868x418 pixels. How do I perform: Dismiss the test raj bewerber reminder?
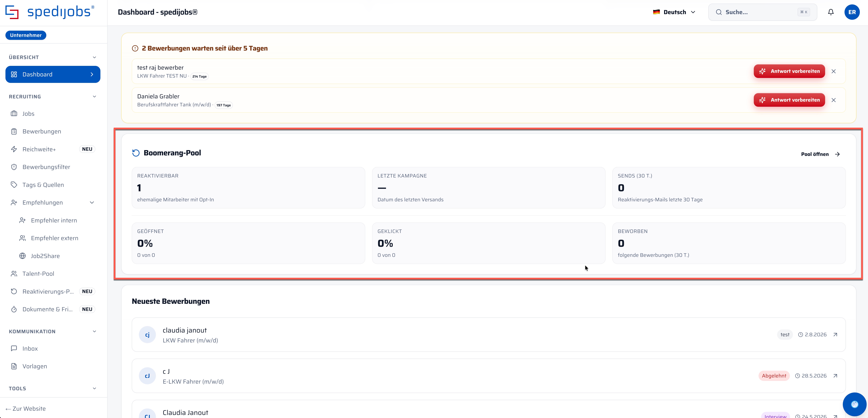(x=833, y=71)
